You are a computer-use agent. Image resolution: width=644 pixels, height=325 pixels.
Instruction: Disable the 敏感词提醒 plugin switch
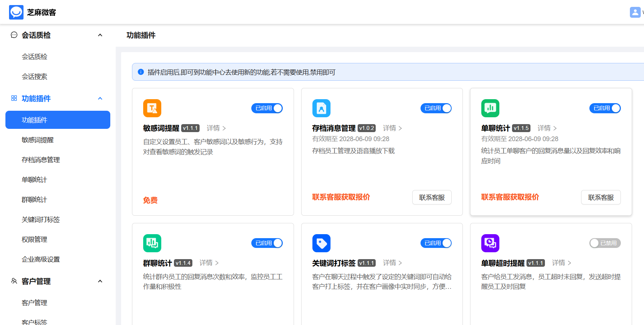click(x=267, y=108)
